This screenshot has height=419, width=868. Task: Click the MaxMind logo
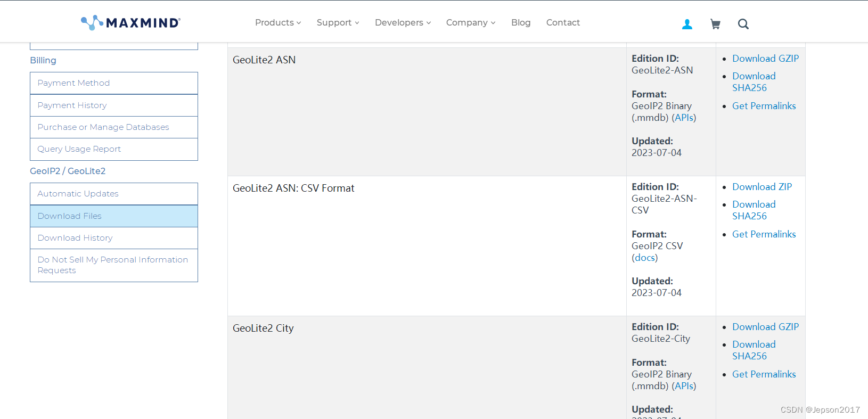[x=130, y=22]
